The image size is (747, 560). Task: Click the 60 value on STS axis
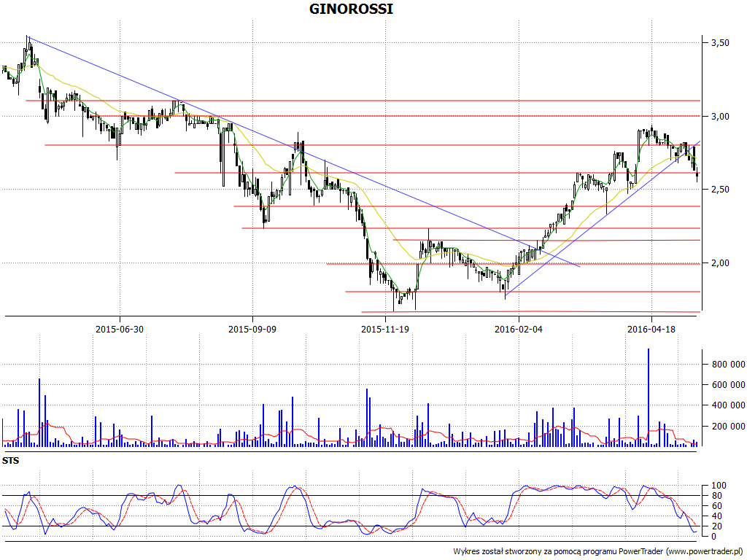(716, 506)
